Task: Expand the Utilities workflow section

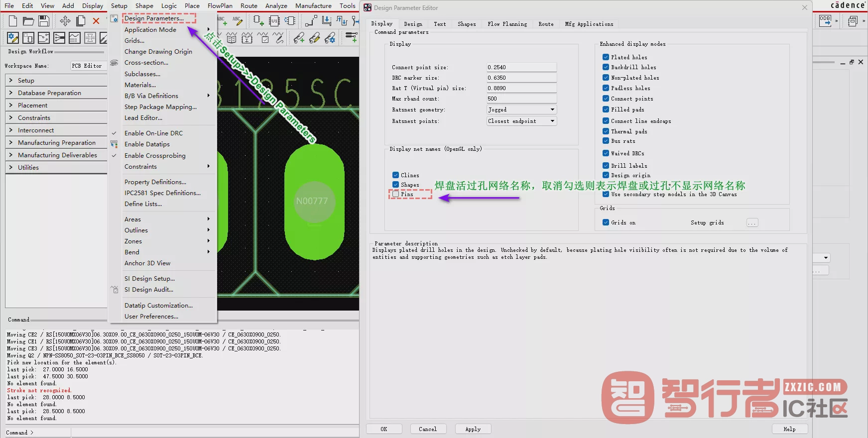Action: coord(56,168)
